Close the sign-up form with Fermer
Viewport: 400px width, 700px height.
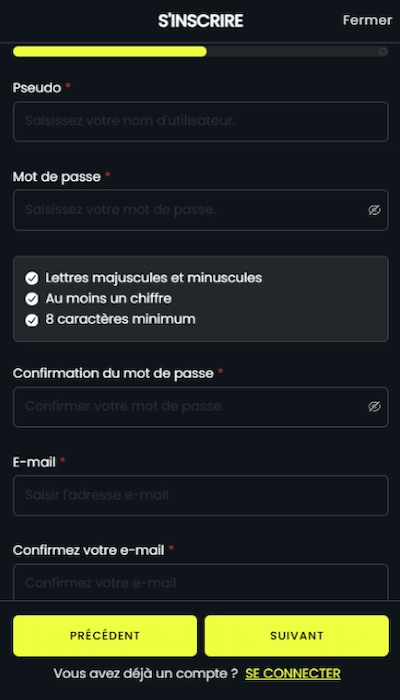click(x=367, y=20)
